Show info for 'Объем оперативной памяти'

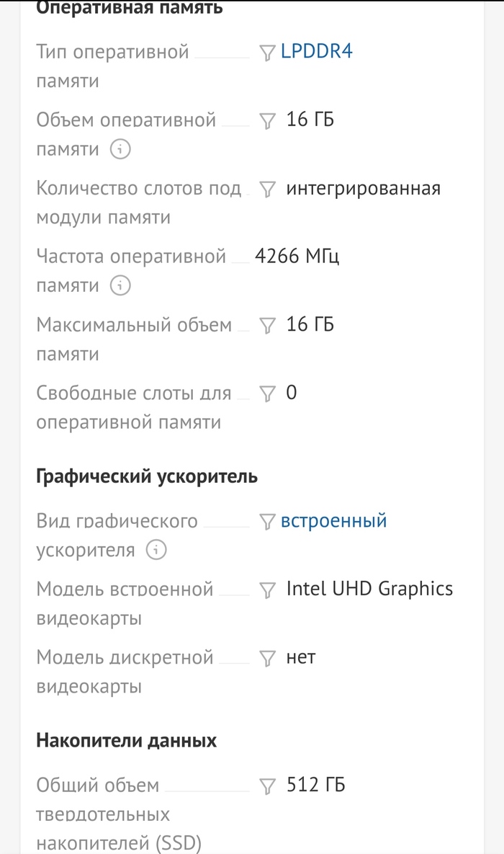pos(120,150)
